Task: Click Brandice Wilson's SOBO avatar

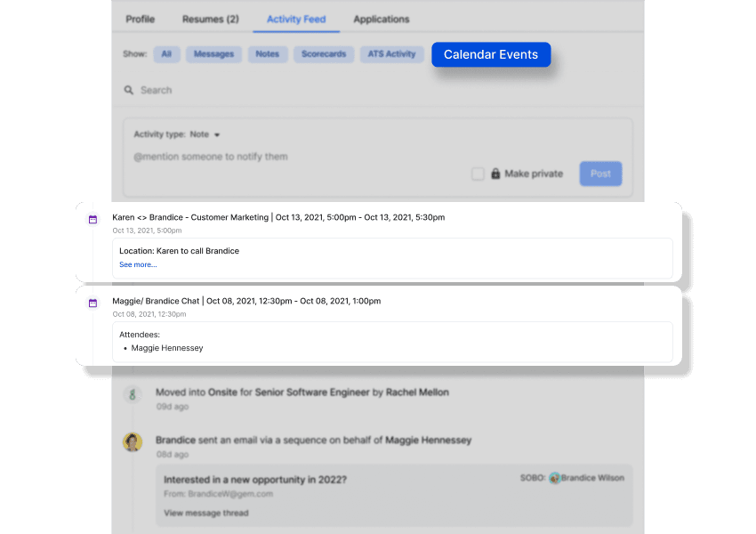Action: (x=553, y=478)
